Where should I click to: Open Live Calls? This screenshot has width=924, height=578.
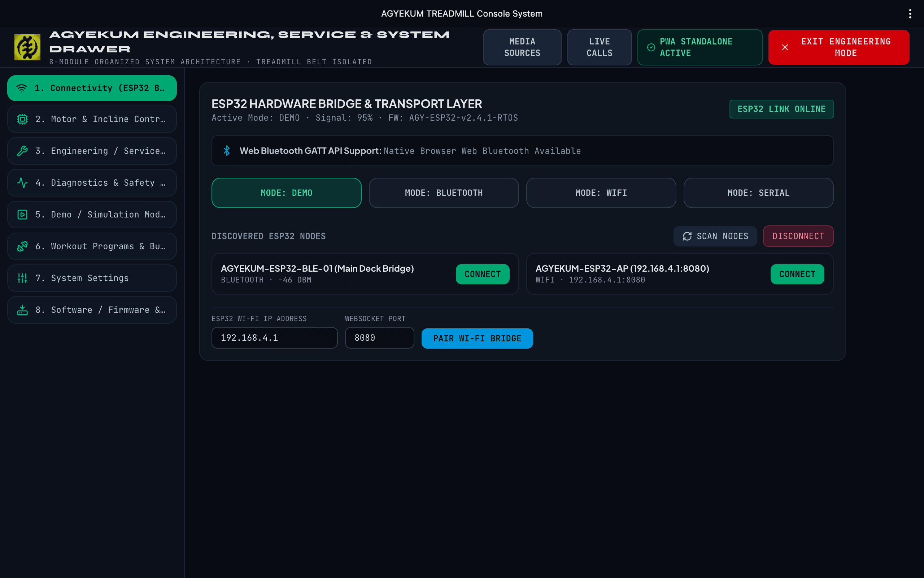tap(600, 47)
